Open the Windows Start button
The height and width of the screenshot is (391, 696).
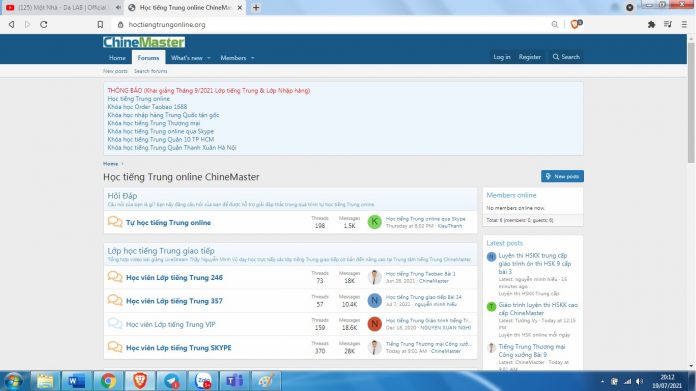[x=14, y=381]
